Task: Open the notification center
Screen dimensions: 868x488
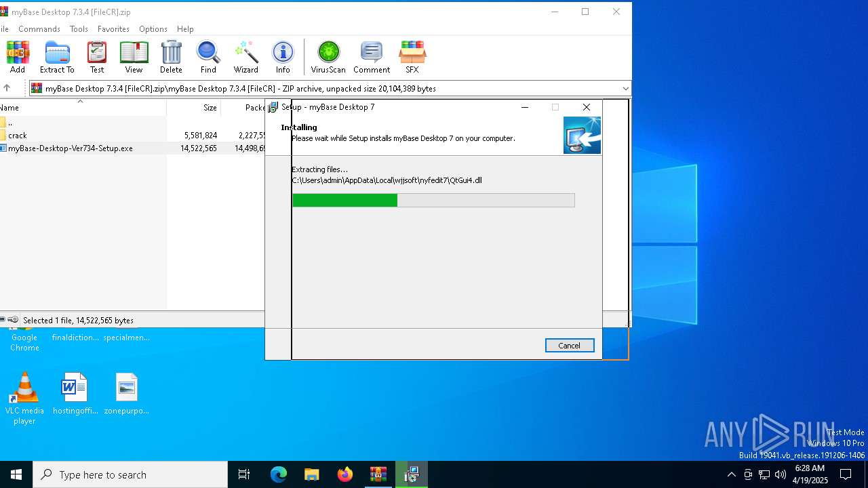Action: 846,474
